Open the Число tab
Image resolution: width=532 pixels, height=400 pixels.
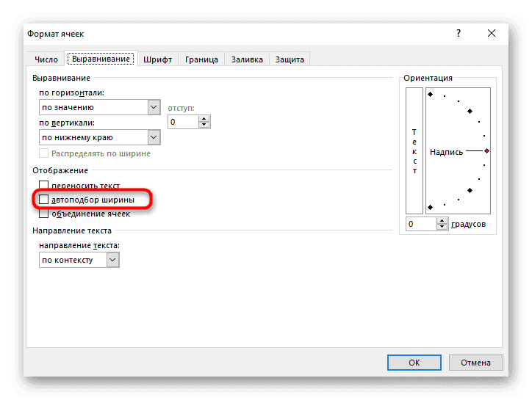click(x=46, y=59)
